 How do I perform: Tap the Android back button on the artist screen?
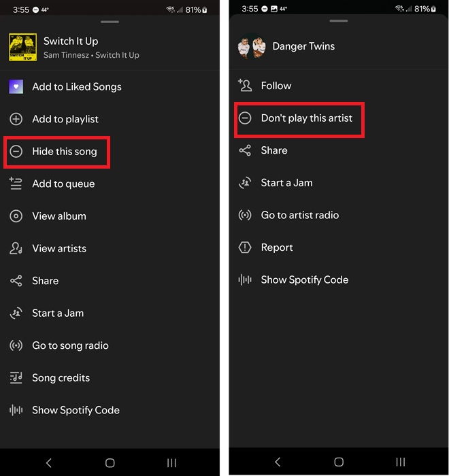tap(278, 462)
